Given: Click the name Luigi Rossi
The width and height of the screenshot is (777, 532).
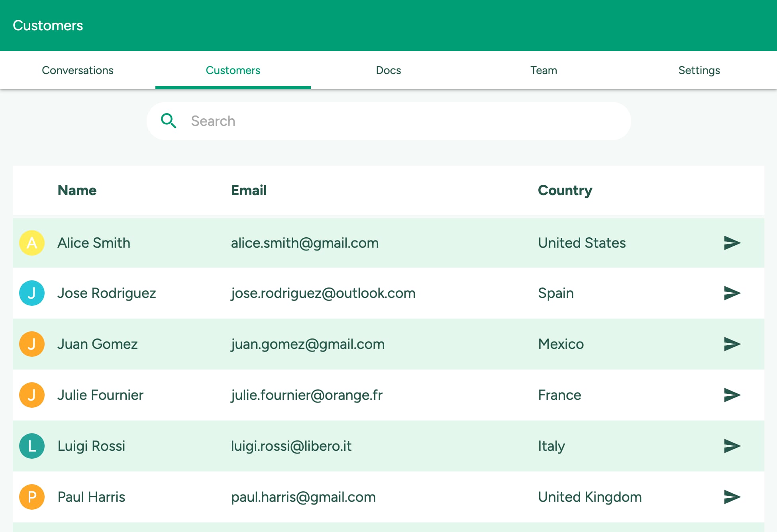Looking at the screenshot, I should [x=91, y=446].
